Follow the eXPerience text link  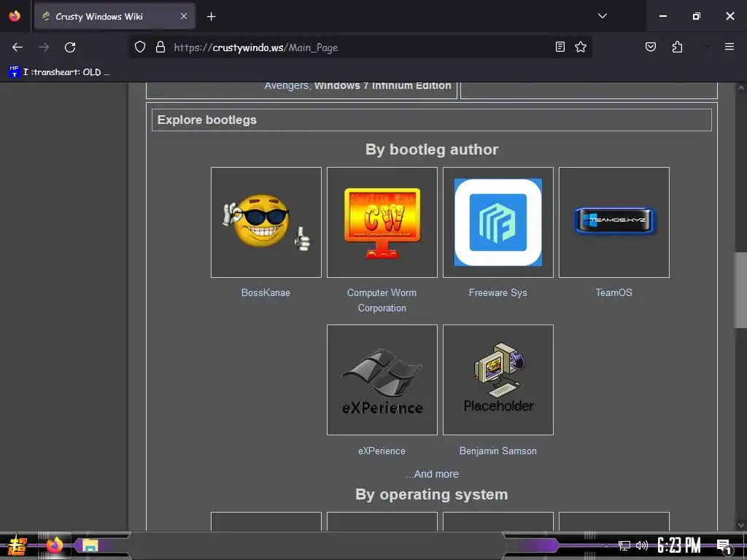coord(382,451)
